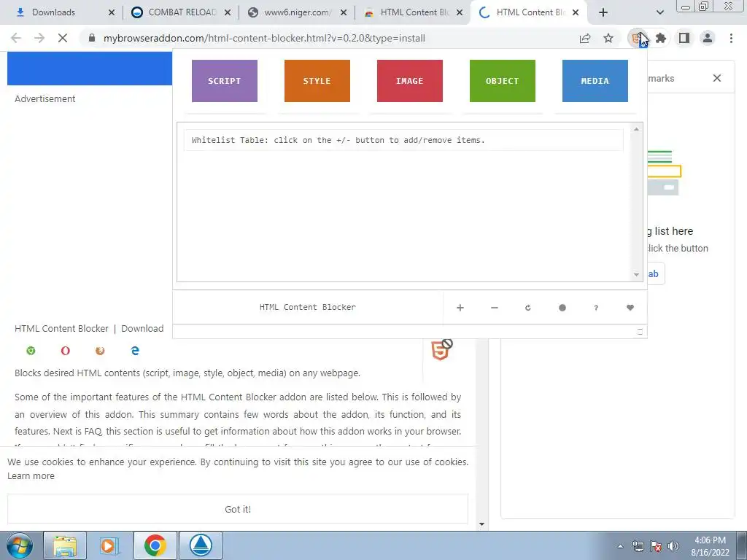
Task: Go back with the back arrow
Action: pyautogui.click(x=16, y=38)
